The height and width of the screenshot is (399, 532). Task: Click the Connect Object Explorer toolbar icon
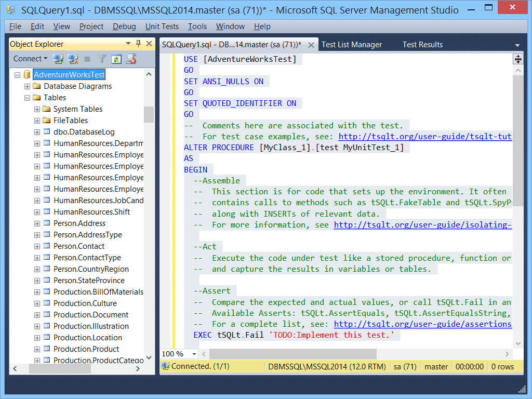(x=58, y=59)
